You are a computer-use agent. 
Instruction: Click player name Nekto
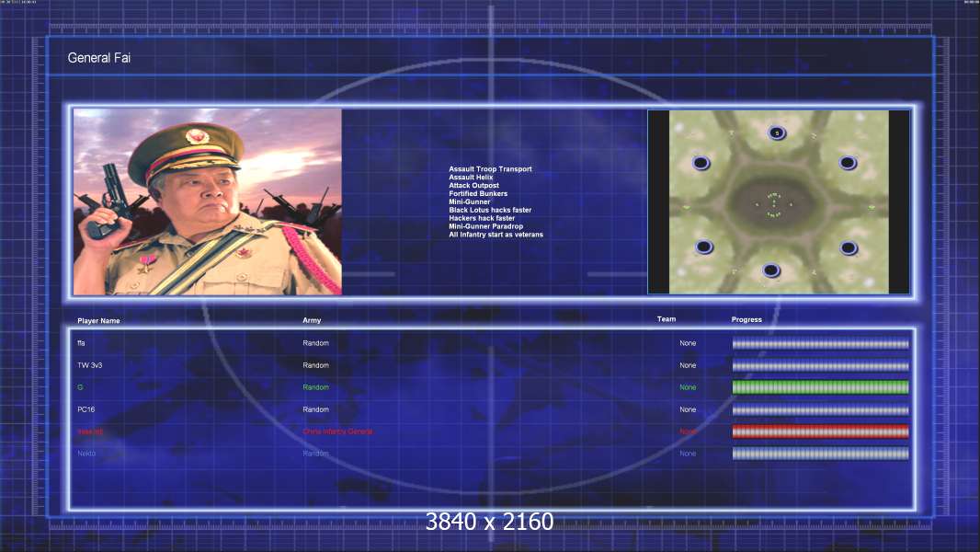(86, 454)
